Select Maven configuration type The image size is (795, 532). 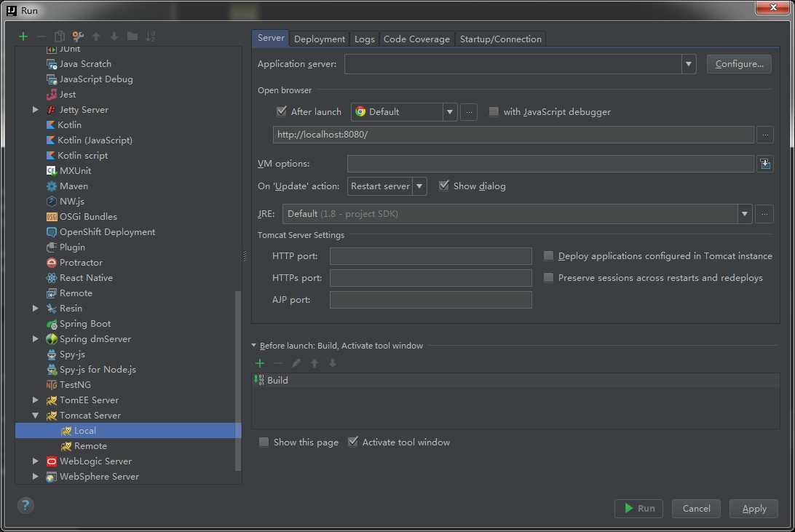74,186
